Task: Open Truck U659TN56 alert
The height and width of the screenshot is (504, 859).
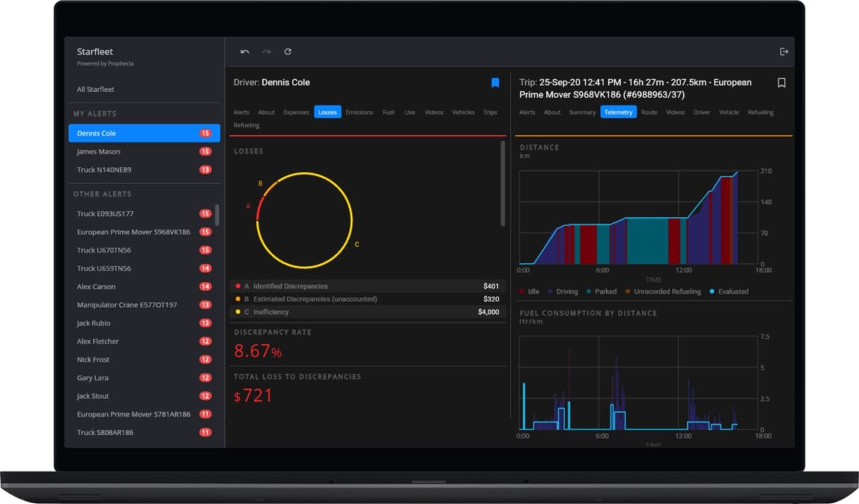Action: click(x=141, y=268)
